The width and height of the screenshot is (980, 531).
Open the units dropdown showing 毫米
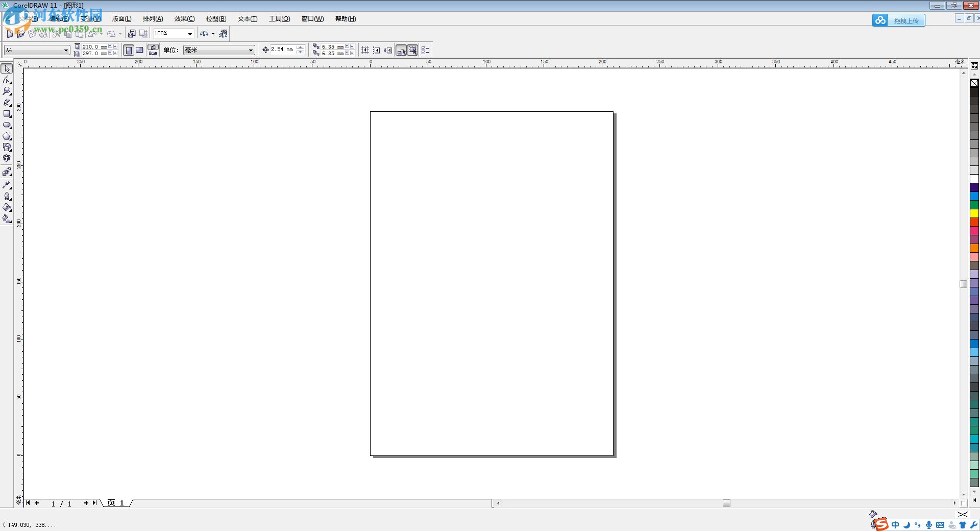pos(249,50)
